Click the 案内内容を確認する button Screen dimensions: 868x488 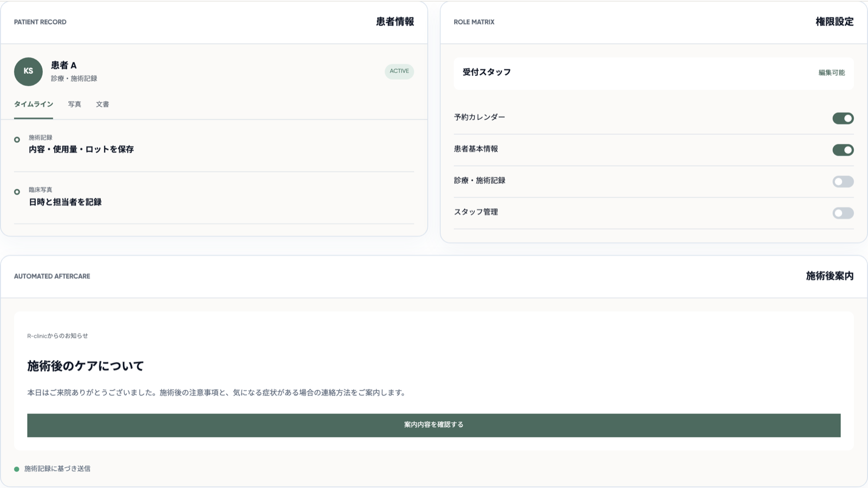pyautogui.click(x=434, y=425)
